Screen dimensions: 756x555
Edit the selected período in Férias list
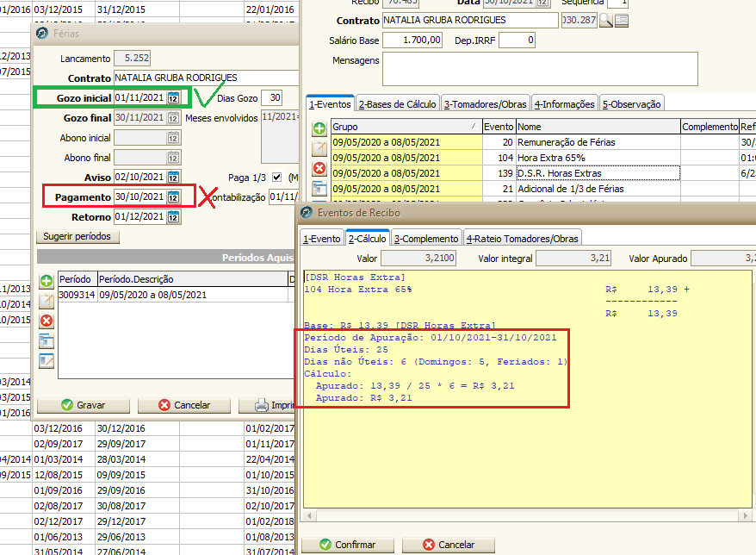pyautogui.click(x=46, y=301)
